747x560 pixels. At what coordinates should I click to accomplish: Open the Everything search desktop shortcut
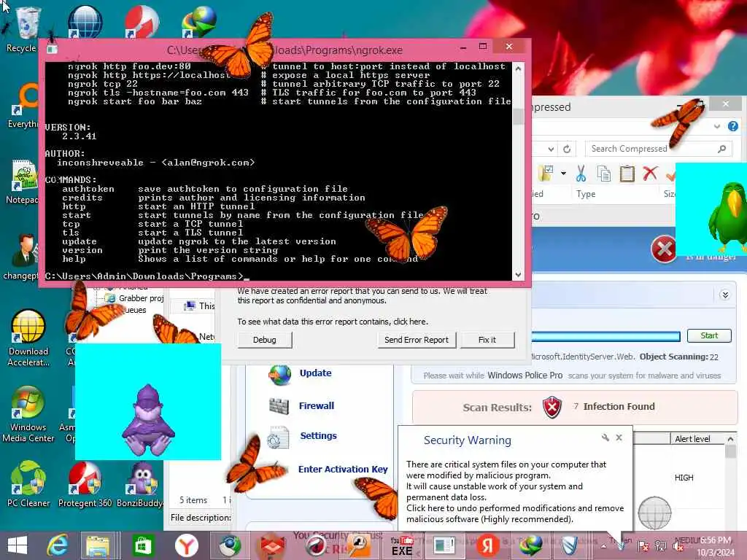[x=23, y=106]
